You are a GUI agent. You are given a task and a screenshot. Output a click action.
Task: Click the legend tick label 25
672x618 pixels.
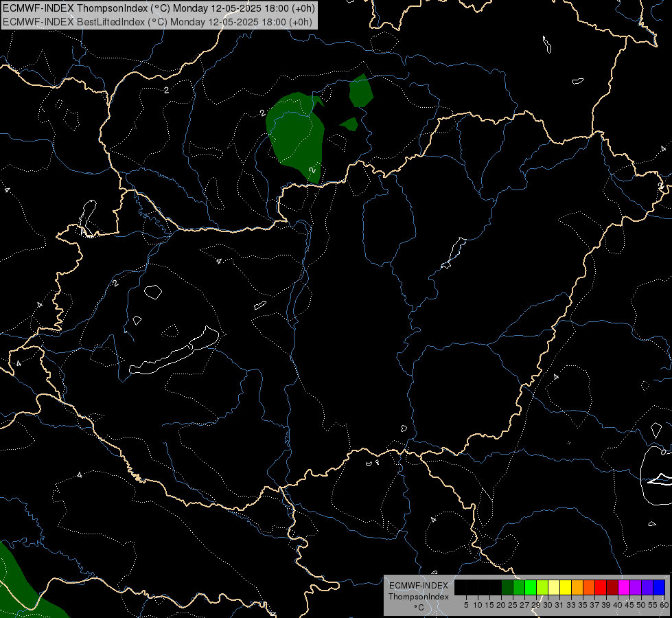(x=513, y=605)
